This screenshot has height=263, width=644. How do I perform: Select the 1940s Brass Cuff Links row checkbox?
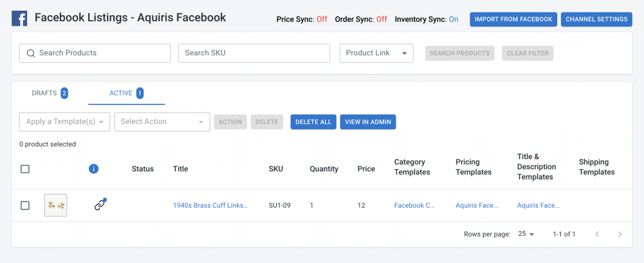25,206
